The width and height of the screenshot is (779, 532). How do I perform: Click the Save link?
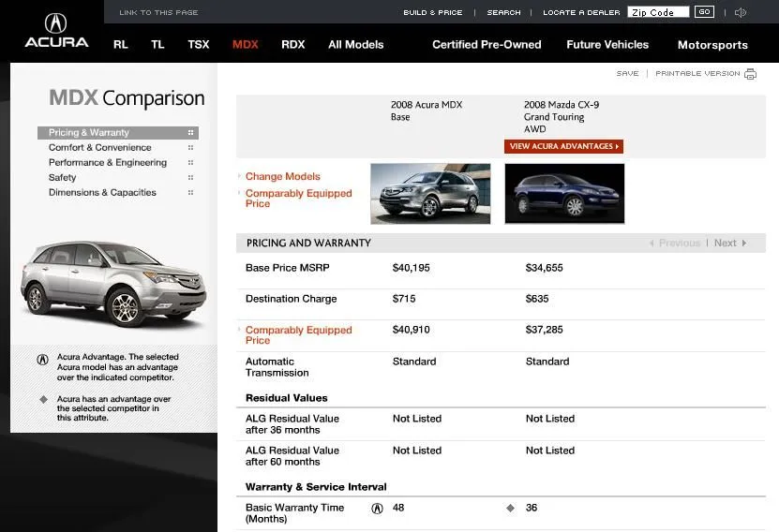(x=627, y=74)
